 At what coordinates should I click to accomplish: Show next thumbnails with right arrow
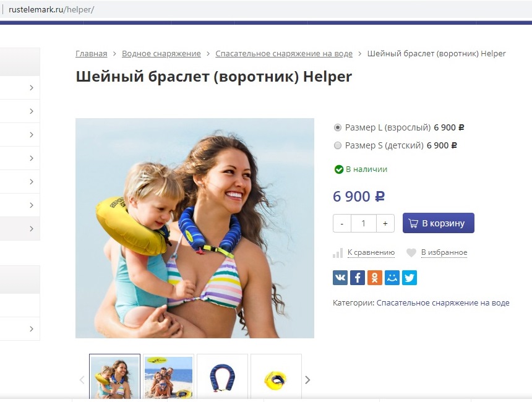[307, 380]
